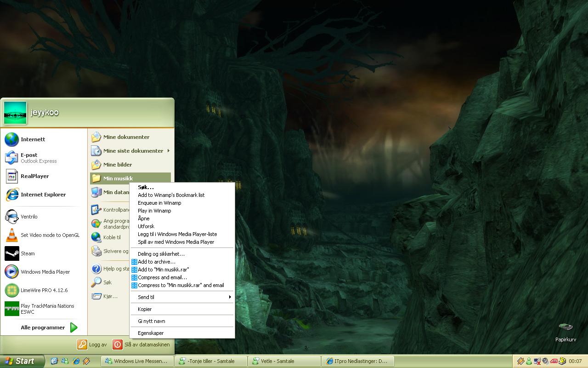
Task: Click the 00:07 clock
Action: 575,361
